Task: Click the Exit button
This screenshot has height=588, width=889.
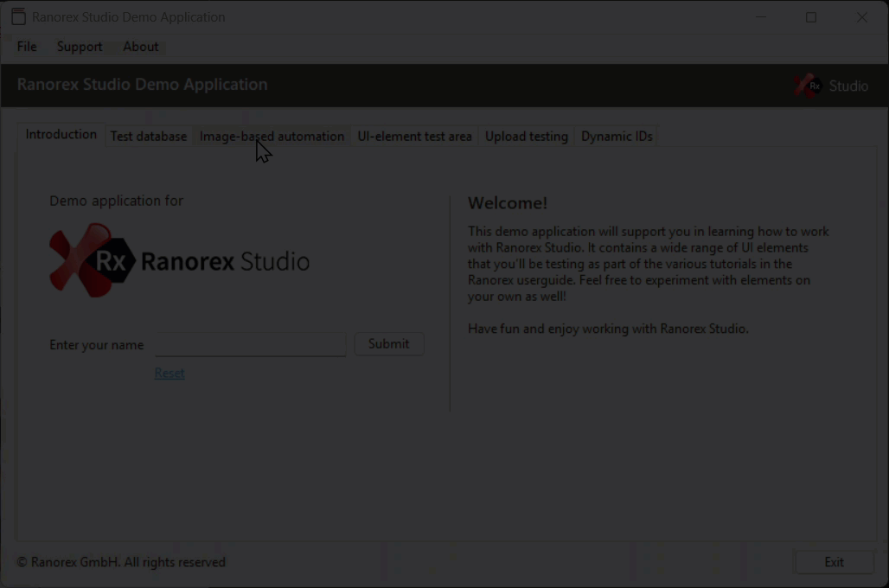Action: [x=834, y=562]
